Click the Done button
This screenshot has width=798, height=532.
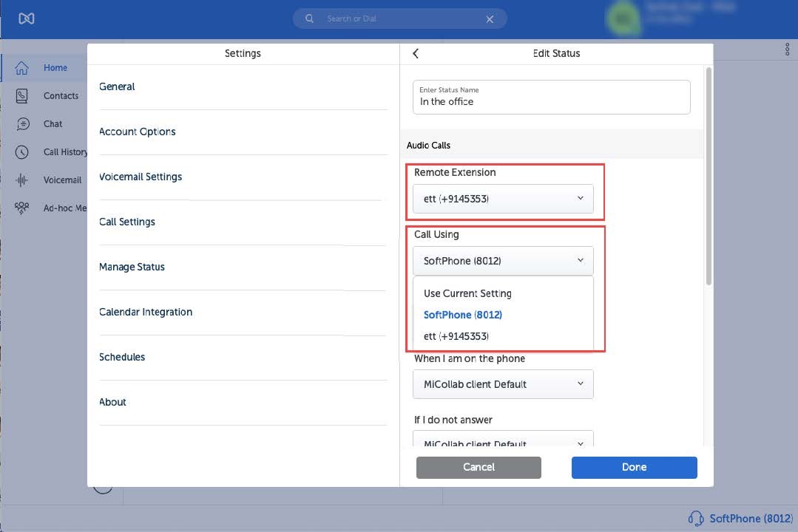coord(634,467)
